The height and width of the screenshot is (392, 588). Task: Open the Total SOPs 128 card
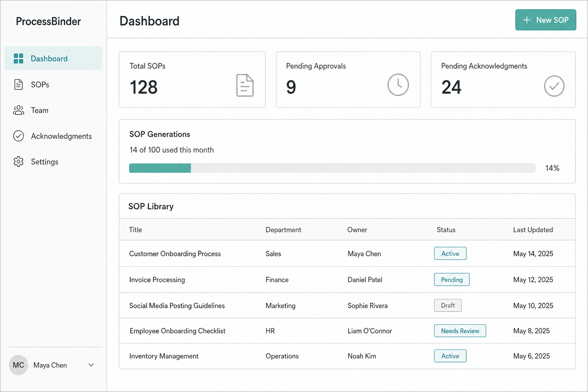pyautogui.click(x=192, y=80)
